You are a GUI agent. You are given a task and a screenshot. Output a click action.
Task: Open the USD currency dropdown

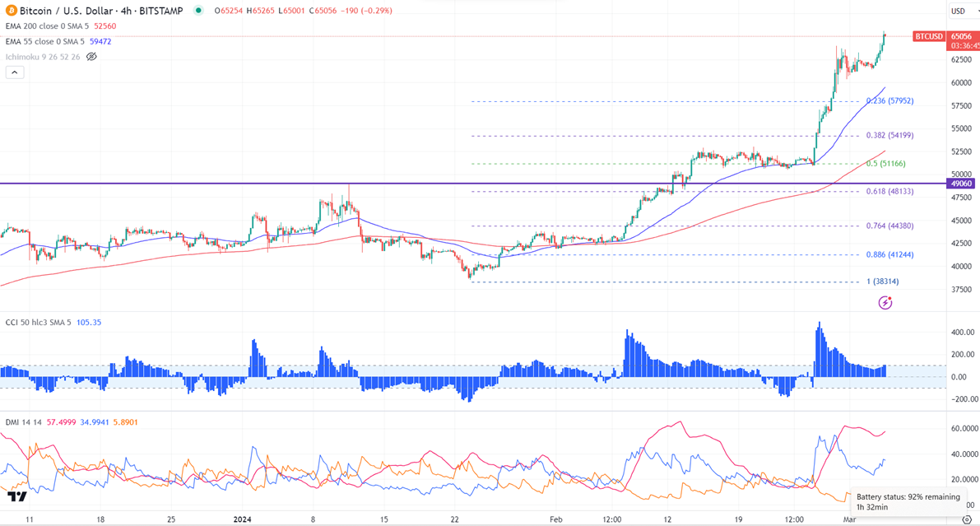point(964,12)
